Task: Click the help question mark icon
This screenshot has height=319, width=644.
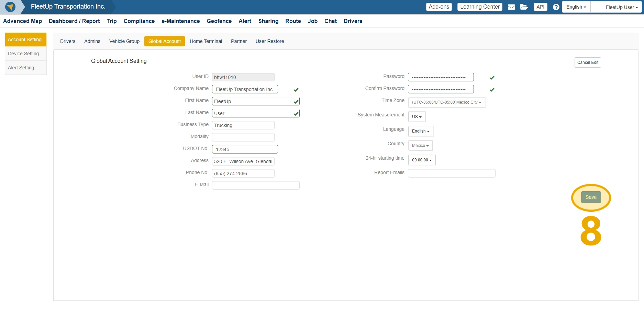Action: point(556,7)
